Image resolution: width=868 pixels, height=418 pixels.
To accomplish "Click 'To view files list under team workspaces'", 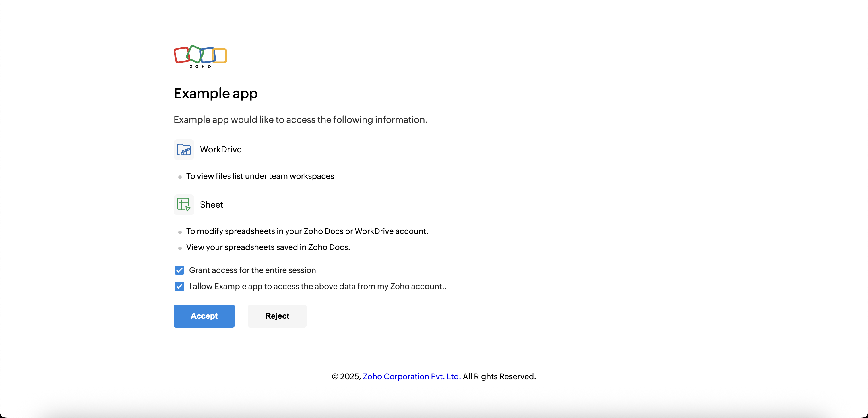I will [x=260, y=176].
